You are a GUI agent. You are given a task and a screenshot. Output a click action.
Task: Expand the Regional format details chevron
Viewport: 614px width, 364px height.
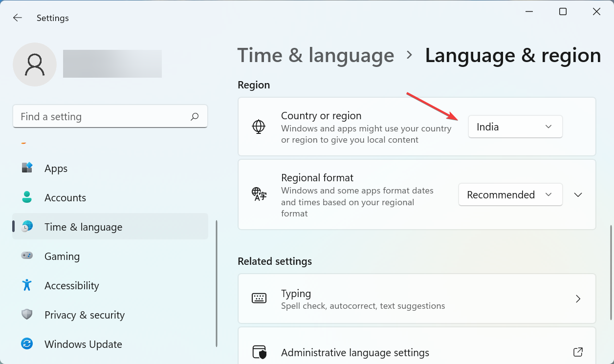point(578,195)
